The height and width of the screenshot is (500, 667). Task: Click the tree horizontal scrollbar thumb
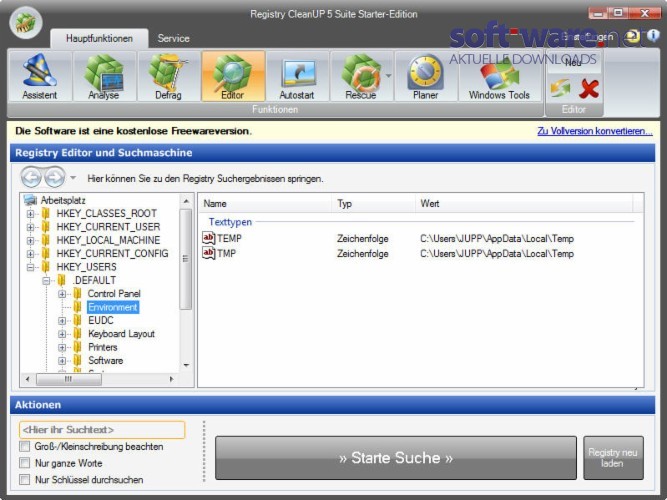[69, 379]
